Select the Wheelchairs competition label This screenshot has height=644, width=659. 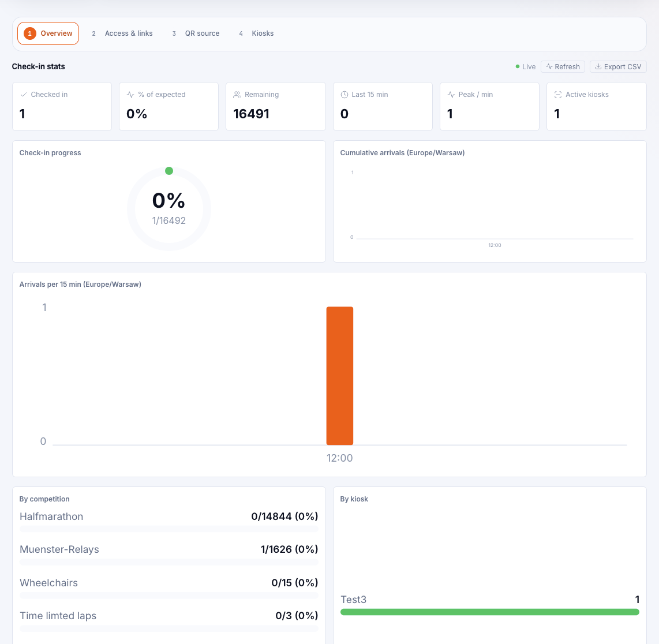pos(48,583)
